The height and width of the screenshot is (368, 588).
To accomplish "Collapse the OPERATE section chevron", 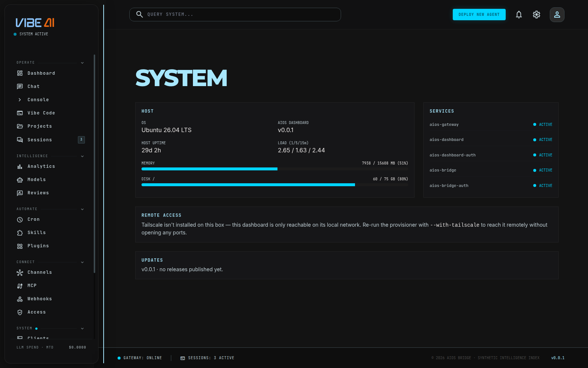I will click(82, 63).
